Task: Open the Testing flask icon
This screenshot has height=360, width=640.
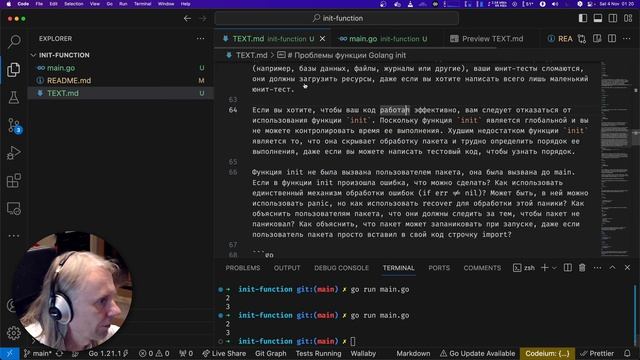Action: tap(14, 97)
